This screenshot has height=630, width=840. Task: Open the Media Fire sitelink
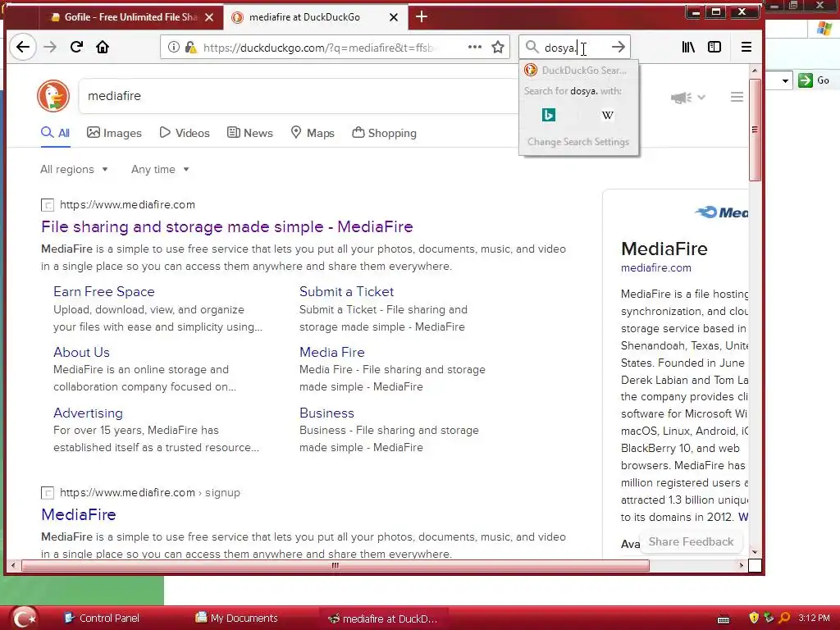(332, 353)
